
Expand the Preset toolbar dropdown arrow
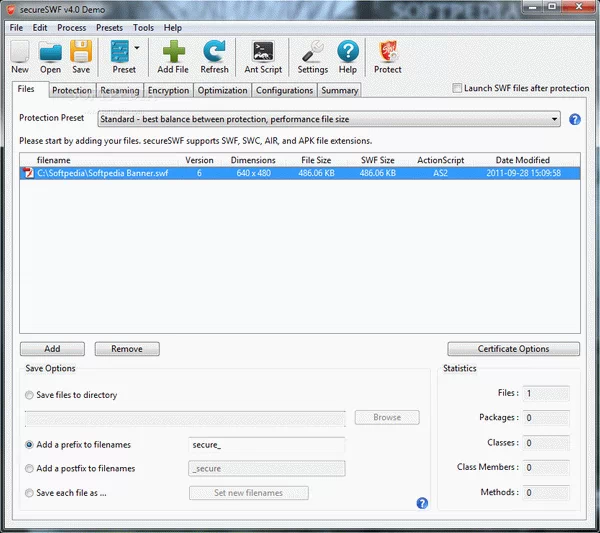(x=137, y=48)
